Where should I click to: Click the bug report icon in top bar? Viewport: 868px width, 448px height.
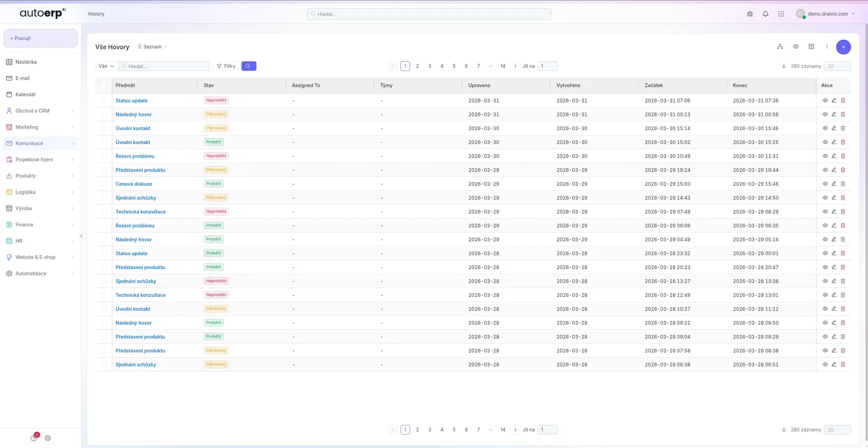coord(750,14)
